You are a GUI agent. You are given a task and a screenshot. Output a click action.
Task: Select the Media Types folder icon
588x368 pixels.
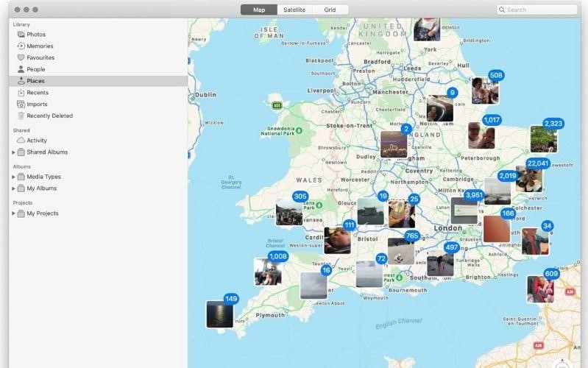(21, 177)
